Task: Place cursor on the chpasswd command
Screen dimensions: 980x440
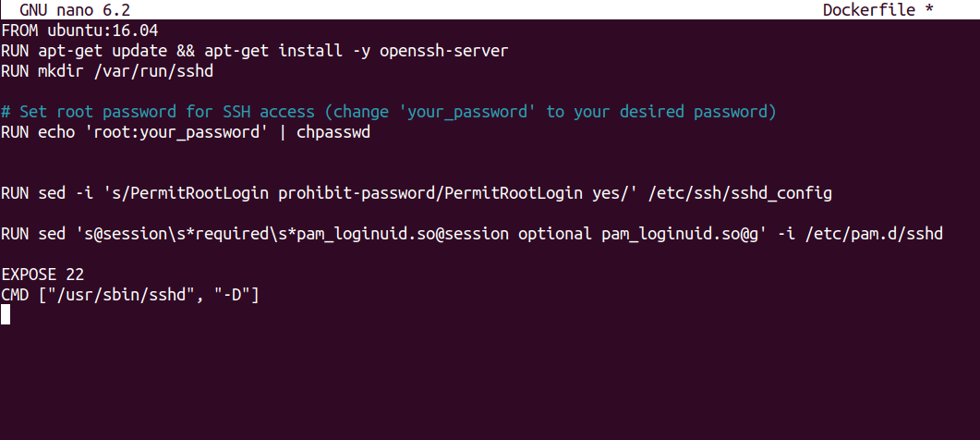Action: pos(333,132)
